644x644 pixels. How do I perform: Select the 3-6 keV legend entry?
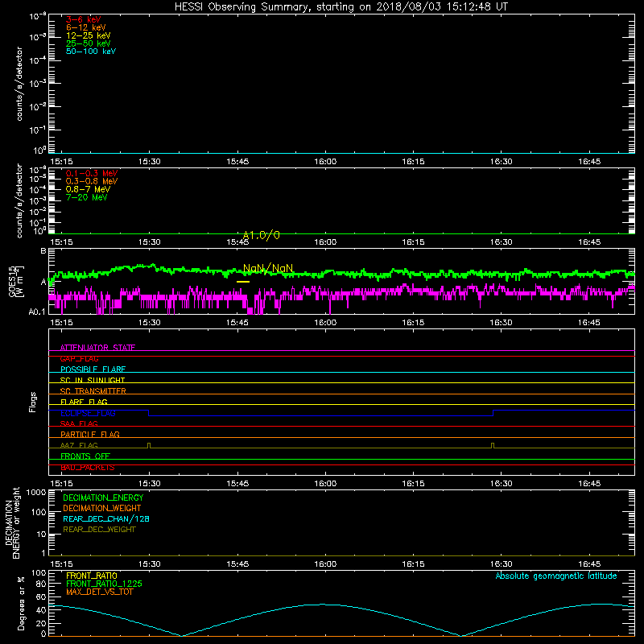tap(84, 19)
